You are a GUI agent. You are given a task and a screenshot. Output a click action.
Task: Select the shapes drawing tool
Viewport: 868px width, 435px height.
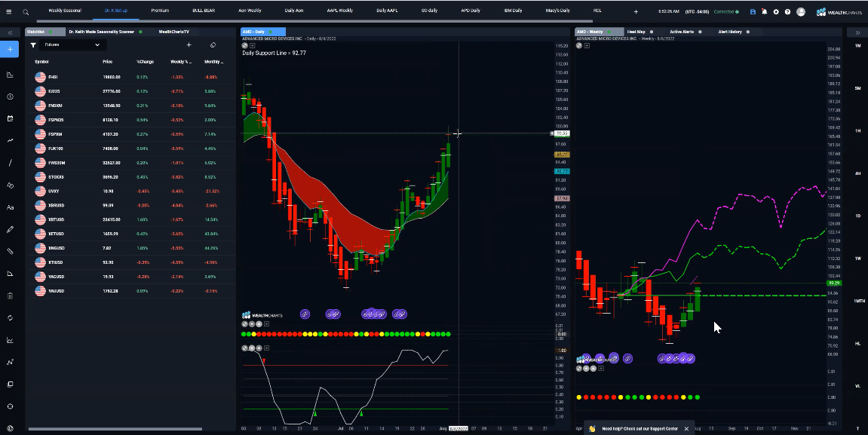10,185
